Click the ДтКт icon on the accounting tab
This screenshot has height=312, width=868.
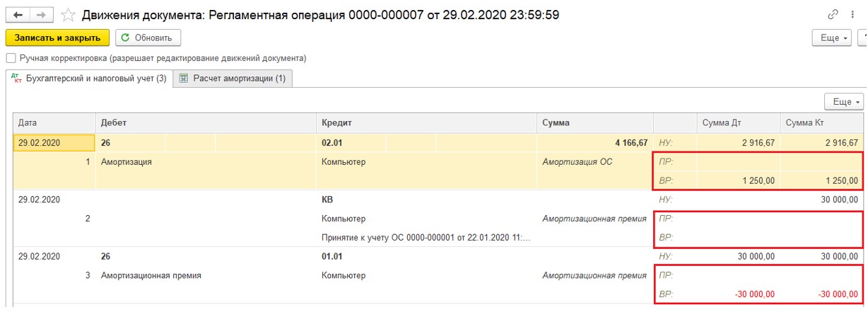[x=17, y=79]
